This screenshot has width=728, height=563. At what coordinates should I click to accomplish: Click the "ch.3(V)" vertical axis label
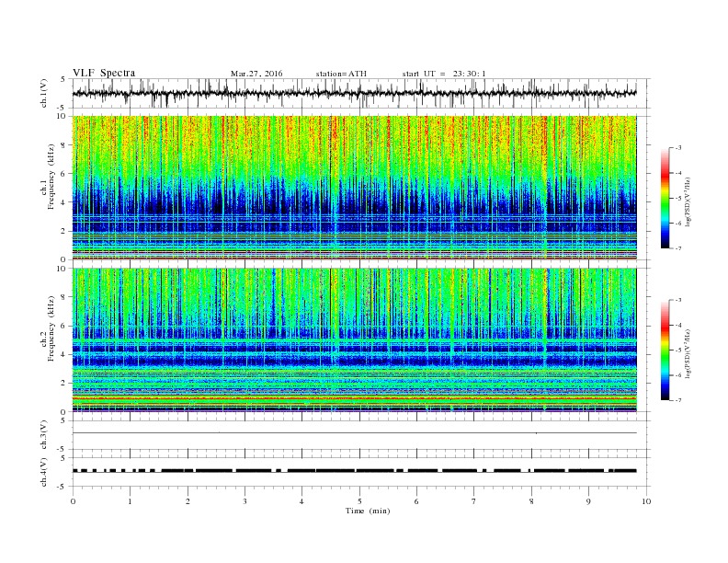(x=44, y=434)
